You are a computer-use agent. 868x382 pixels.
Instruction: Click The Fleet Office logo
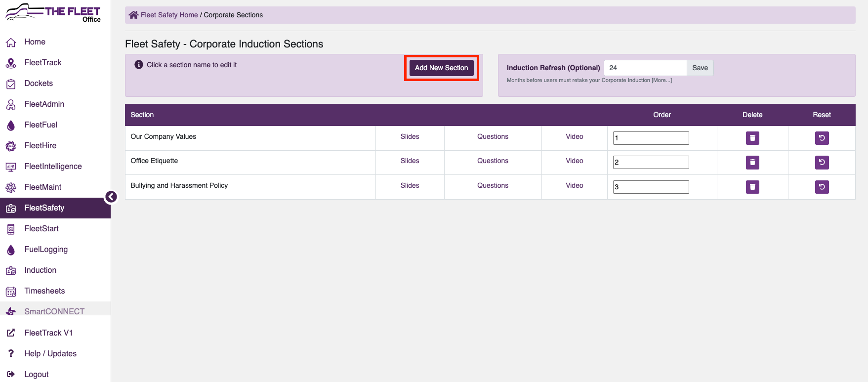[x=53, y=13]
